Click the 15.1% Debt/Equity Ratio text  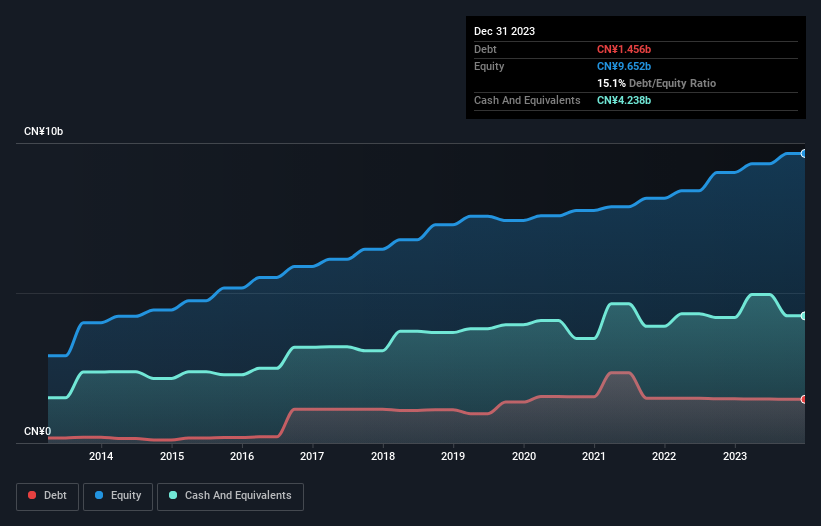coord(656,83)
